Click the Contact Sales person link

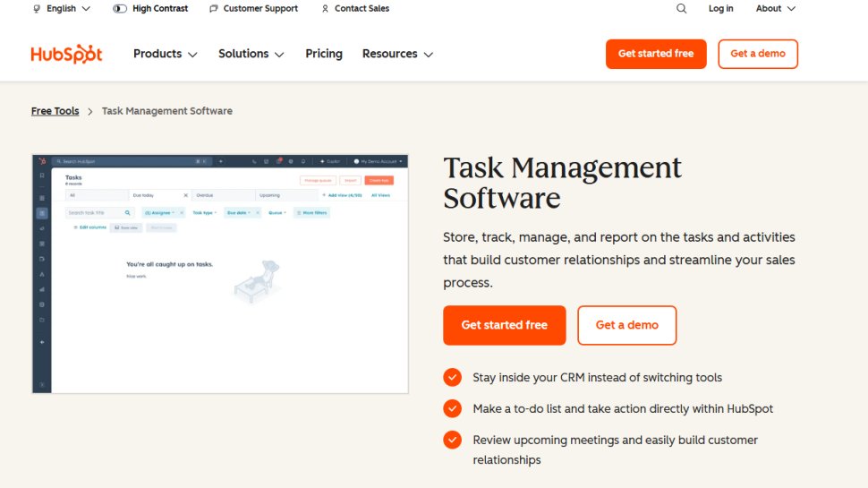coord(355,8)
